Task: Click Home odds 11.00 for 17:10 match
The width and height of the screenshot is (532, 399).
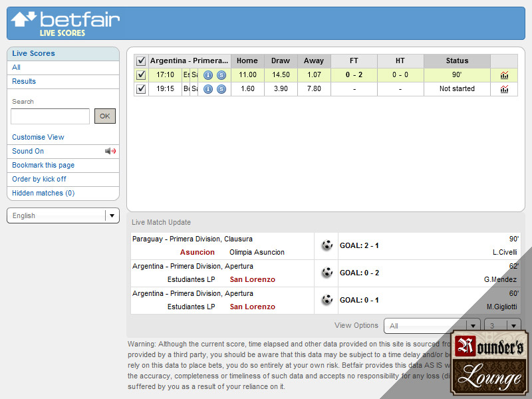Action: [247, 75]
